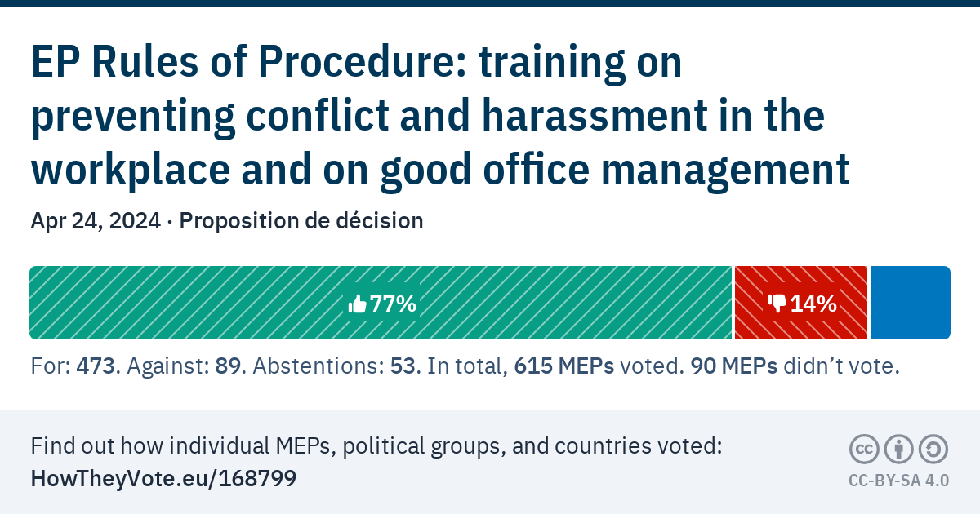The height and width of the screenshot is (514, 980).
Task: Click the attribution person icon
Action: [x=898, y=450]
